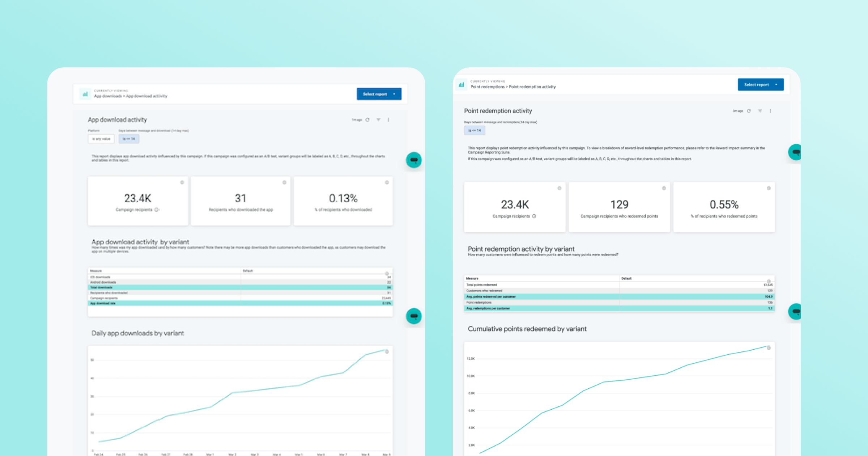Expand Select report dropdown in Point redemptions
This screenshot has width=868, height=456.
(x=760, y=85)
